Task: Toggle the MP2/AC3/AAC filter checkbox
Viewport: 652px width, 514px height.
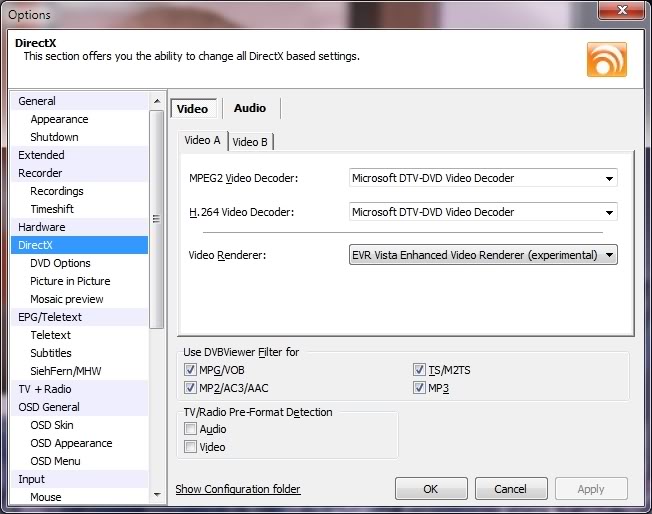Action: 190,388
